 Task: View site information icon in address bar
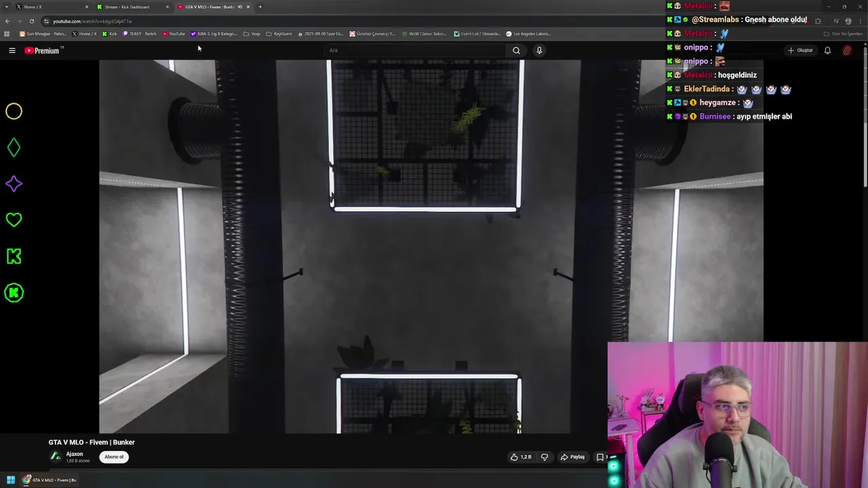pyautogui.click(x=46, y=21)
